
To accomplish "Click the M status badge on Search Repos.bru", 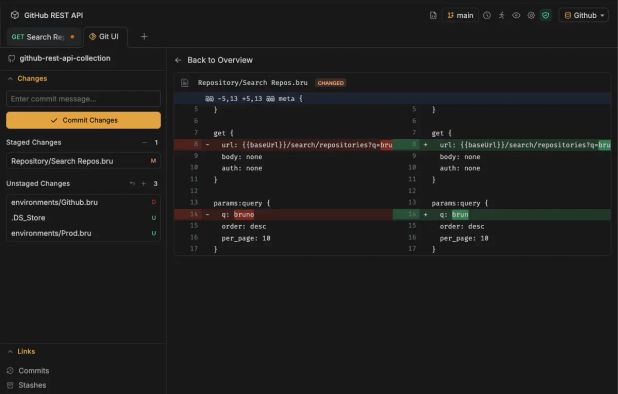I will pos(153,161).
